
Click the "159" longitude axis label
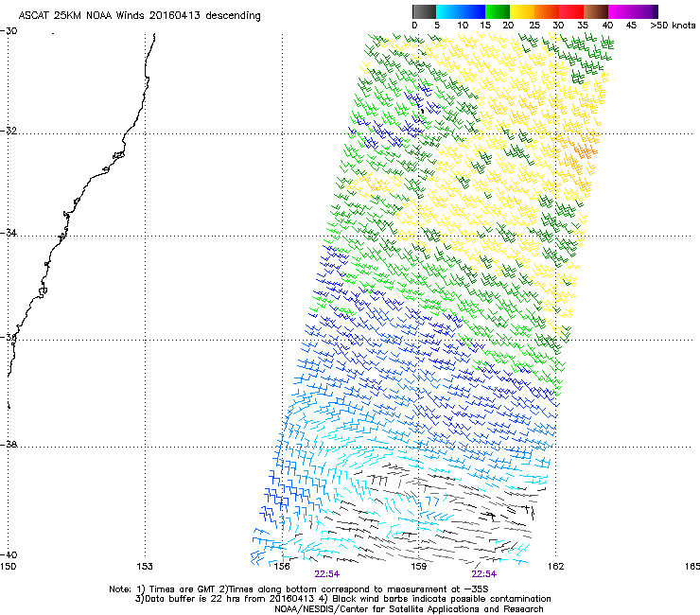pyautogui.click(x=418, y=567)
